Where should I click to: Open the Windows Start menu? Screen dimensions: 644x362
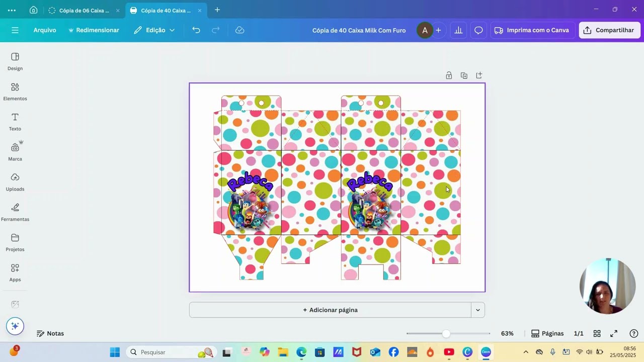click(115, 352)
